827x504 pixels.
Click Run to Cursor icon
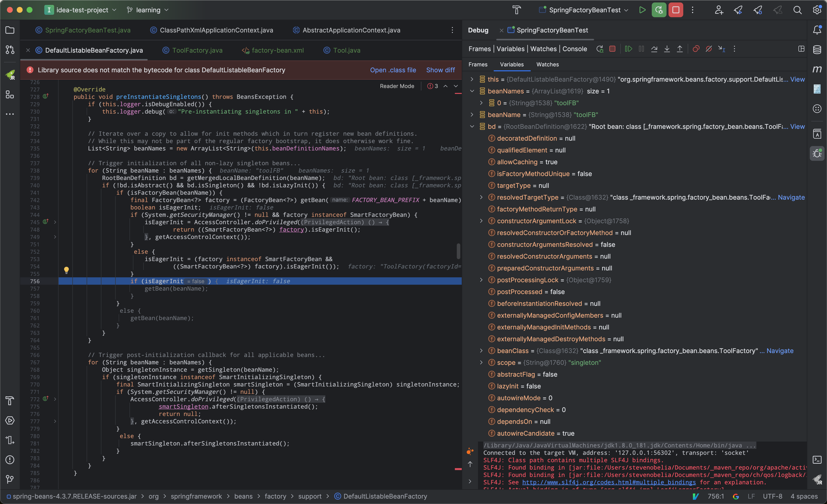coord(721,49)
